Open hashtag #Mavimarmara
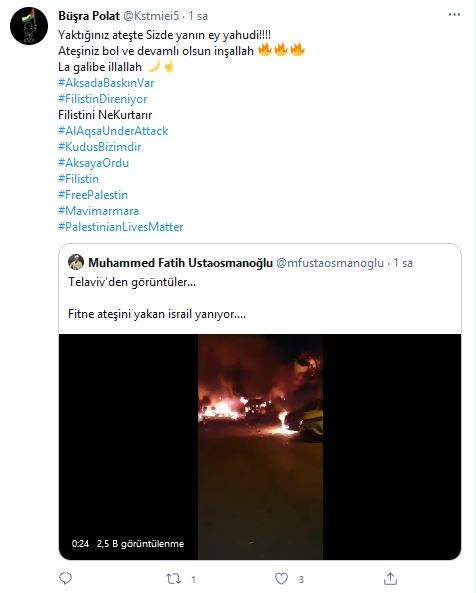476x593 pixels. pyautogui.click(x=99, y=211)
